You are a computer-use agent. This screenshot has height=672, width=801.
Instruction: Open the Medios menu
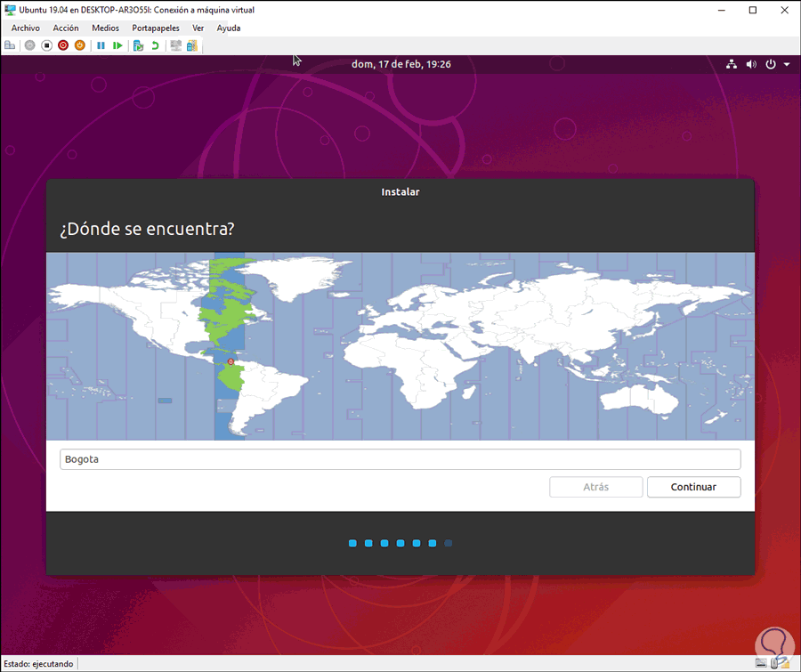[x=105, y=28]
